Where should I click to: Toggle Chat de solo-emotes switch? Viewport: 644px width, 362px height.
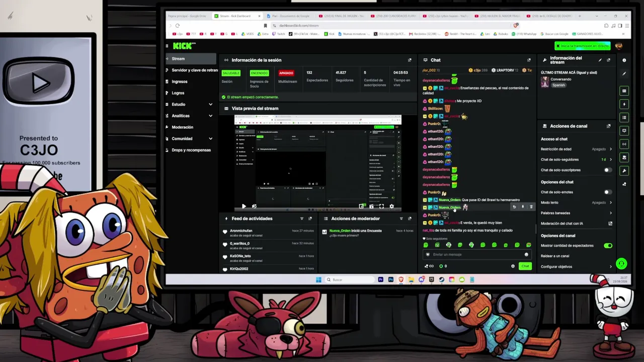tap(608, 192)
